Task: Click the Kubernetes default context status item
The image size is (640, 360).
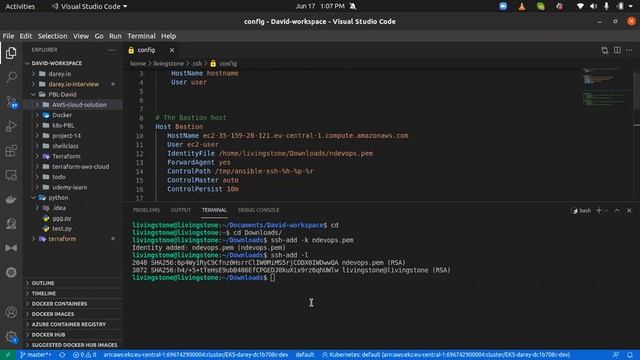Action: (446, 355)
